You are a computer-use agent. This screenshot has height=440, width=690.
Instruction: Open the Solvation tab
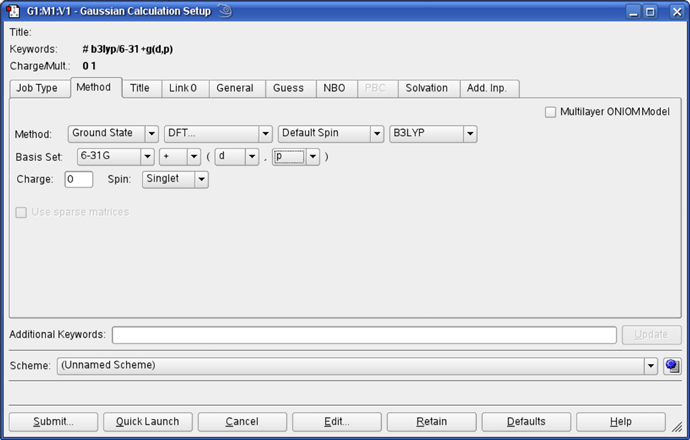pos(427,88)
